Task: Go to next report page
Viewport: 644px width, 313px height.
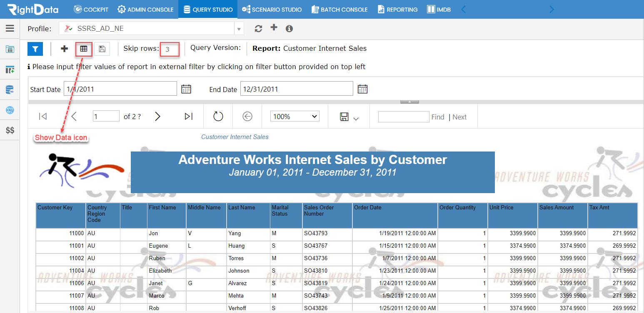Action: (157, 117)
